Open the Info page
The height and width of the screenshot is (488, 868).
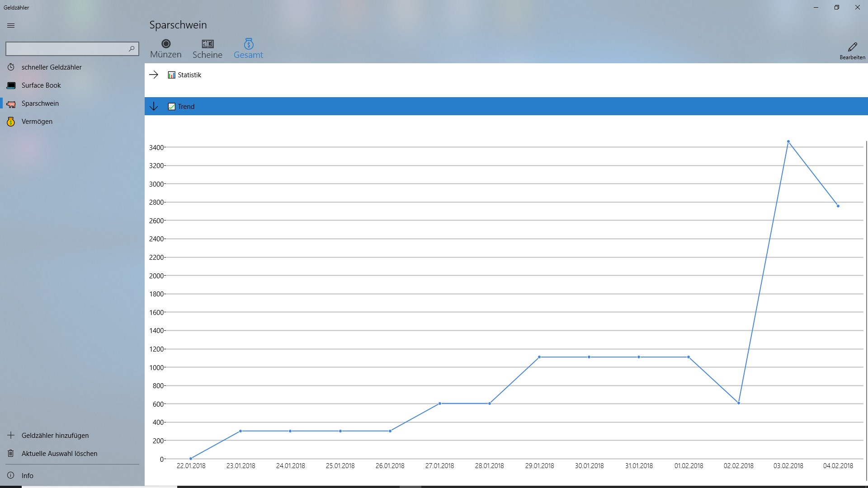(27, 476)
